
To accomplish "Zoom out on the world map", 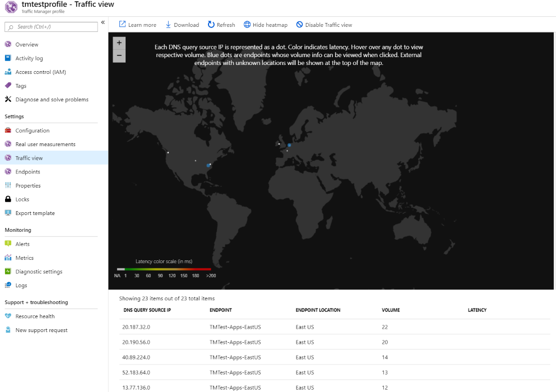I will [x=119, y=55].
